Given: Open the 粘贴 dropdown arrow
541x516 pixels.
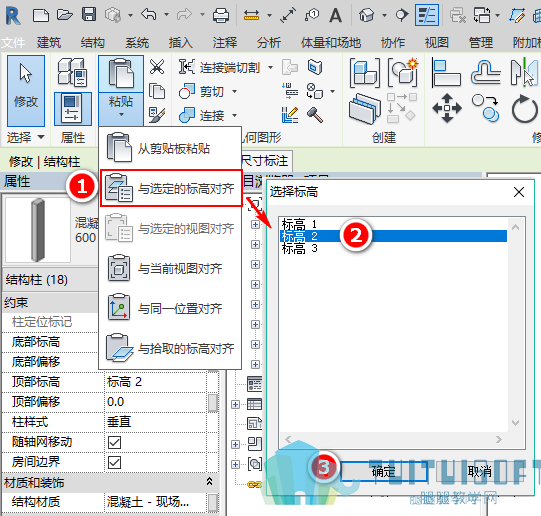Looking at the screenshot, I should coord(121,115).
